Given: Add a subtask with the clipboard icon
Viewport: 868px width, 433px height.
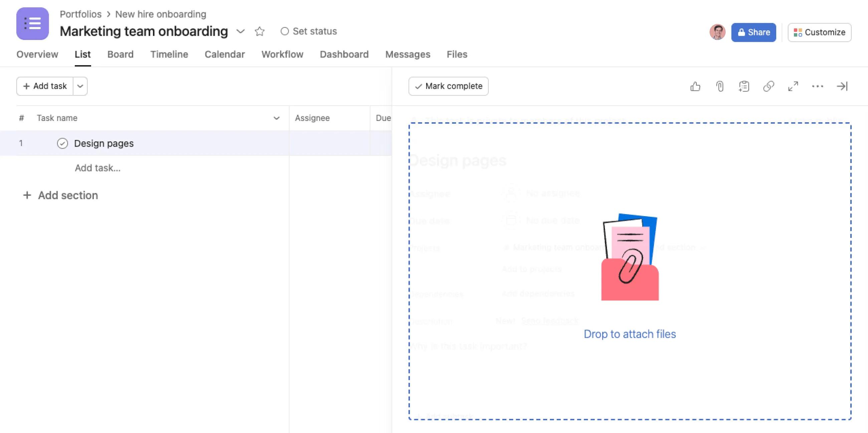Looking at the screenshot, I should pyautogui.click(x=744, y=86).
